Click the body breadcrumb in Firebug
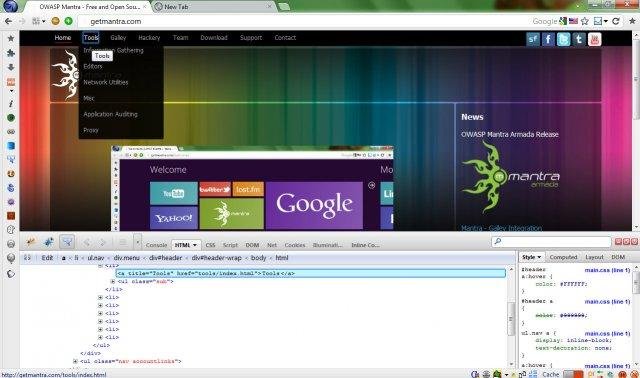640x378 pixels. point(258,258)
